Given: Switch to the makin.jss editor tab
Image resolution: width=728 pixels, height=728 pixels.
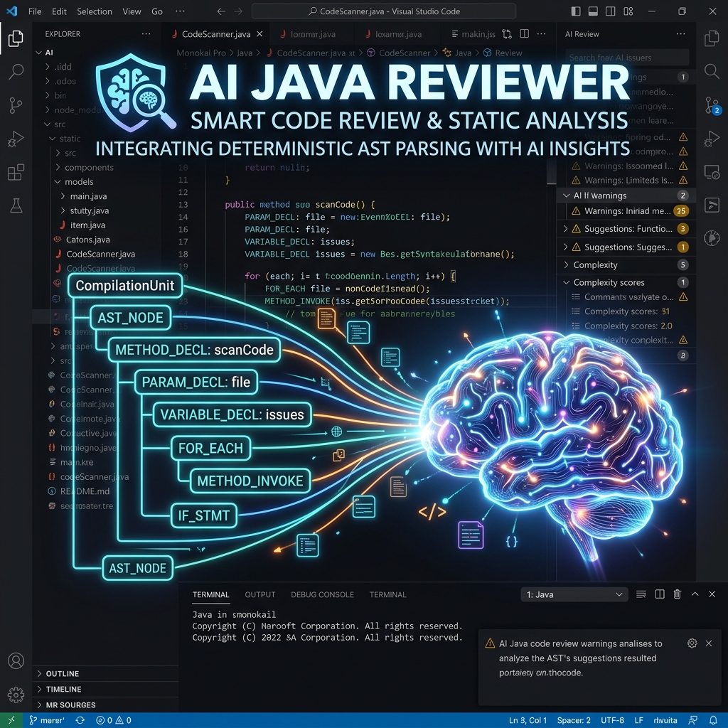Looking at the screenshot, I should pos(473,34).
